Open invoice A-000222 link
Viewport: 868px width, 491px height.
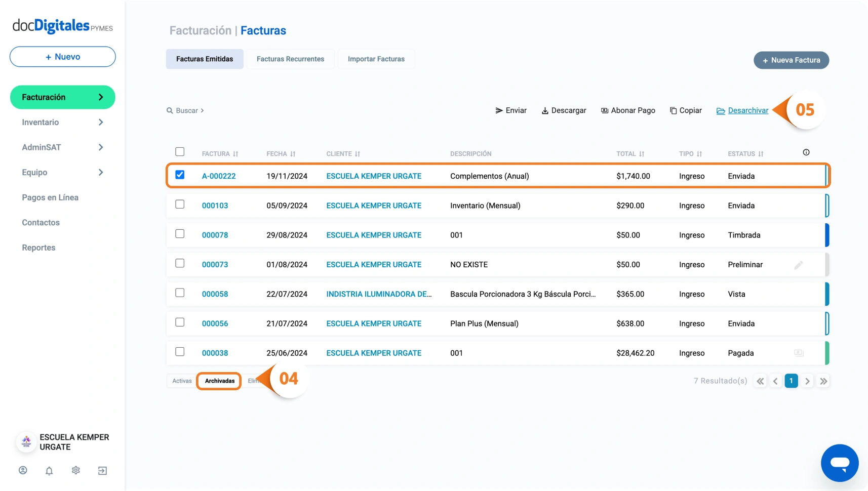[219, 176]
